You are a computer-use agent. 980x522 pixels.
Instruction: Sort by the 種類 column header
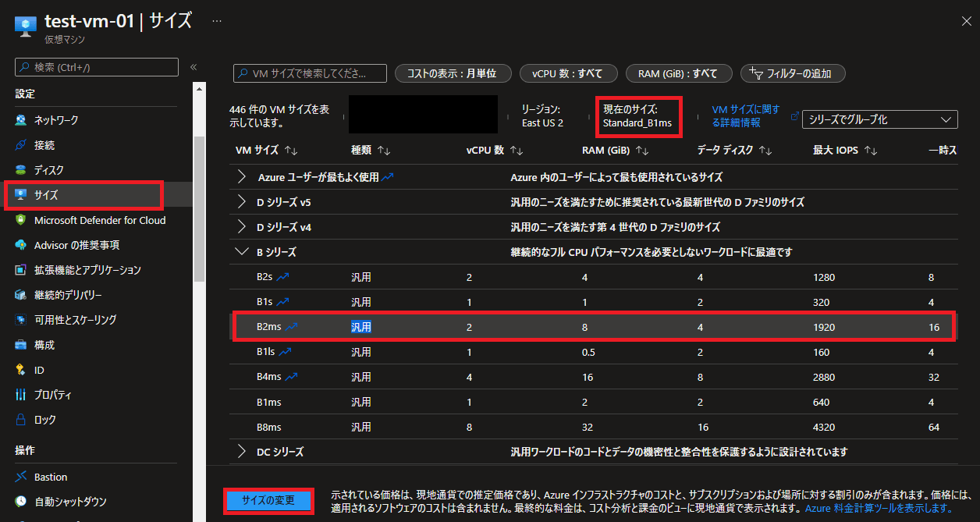[370, 150]
